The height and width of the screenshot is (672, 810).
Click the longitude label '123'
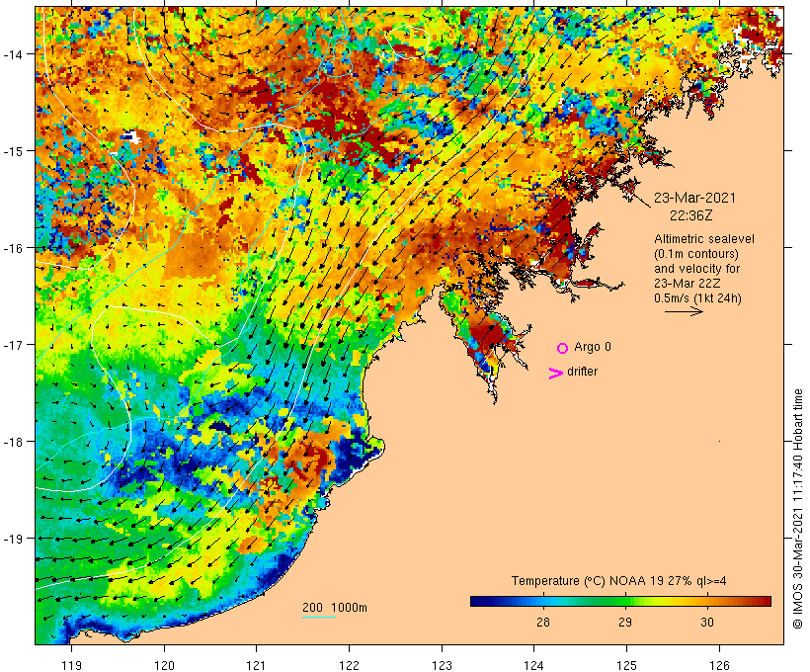(442, 665)
